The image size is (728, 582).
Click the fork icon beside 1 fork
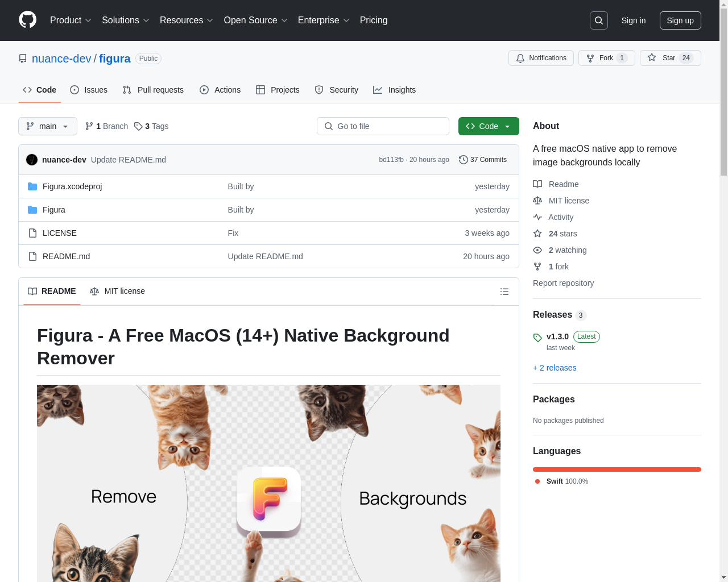(537, 267)
